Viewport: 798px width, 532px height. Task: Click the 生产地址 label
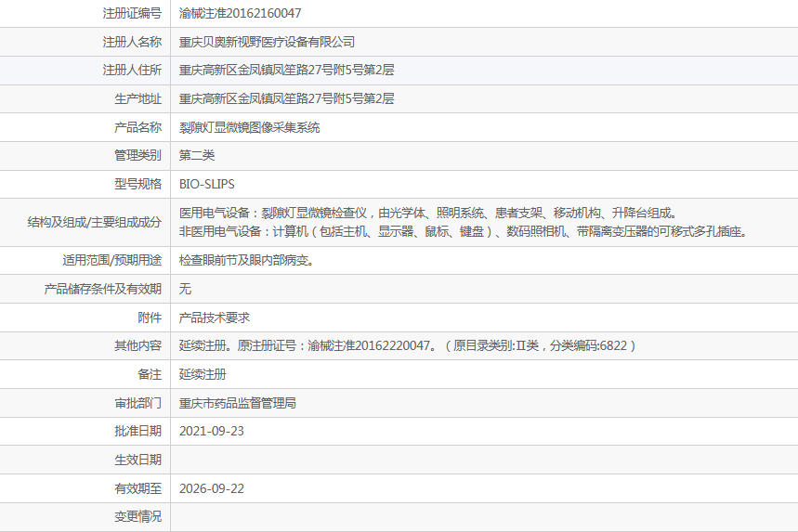[137, 98]
